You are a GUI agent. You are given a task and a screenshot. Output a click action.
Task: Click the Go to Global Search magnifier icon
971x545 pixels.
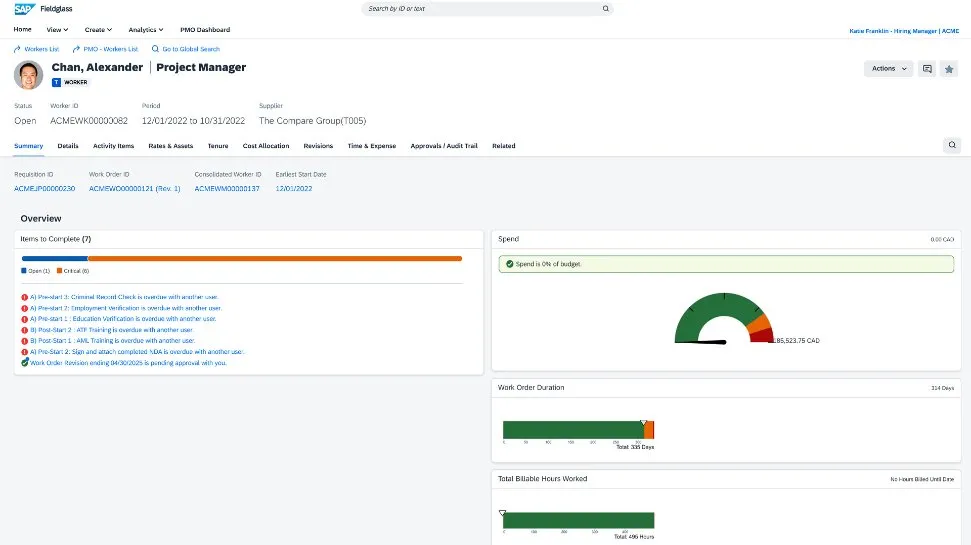point(155,49)
